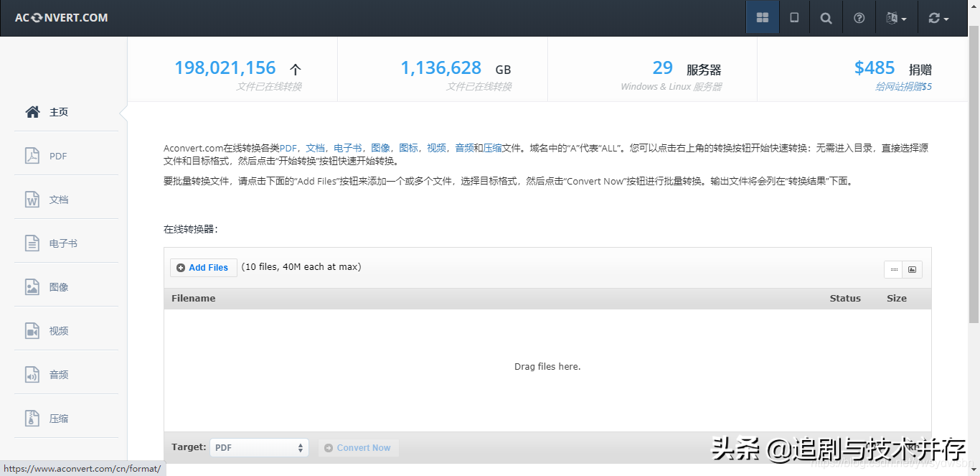Switch file queue to list view
Viewport: 980px width, 476px height.
893,269
